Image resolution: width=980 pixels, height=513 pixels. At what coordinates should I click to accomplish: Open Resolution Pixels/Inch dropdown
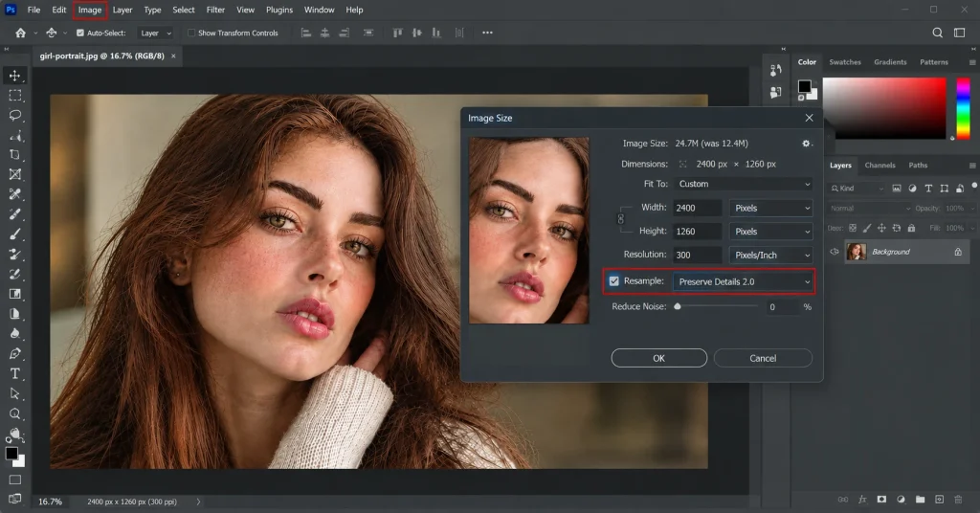[x=771, y=255]
